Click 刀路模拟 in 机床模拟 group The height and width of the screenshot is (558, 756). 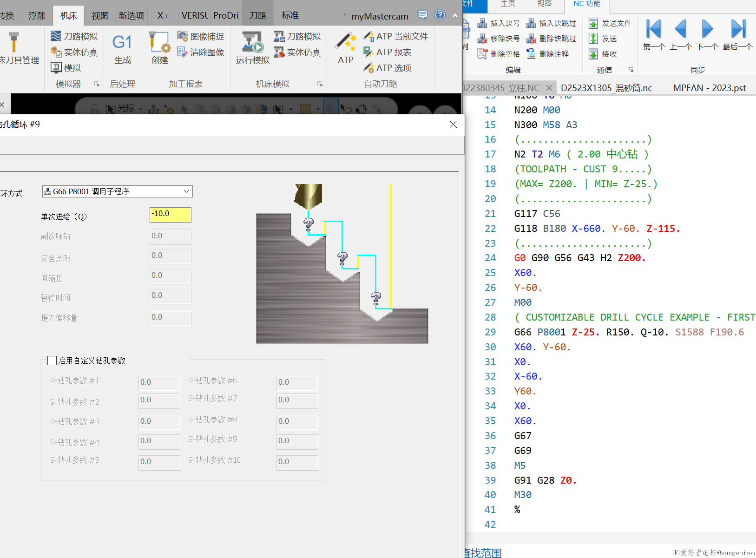297,36
